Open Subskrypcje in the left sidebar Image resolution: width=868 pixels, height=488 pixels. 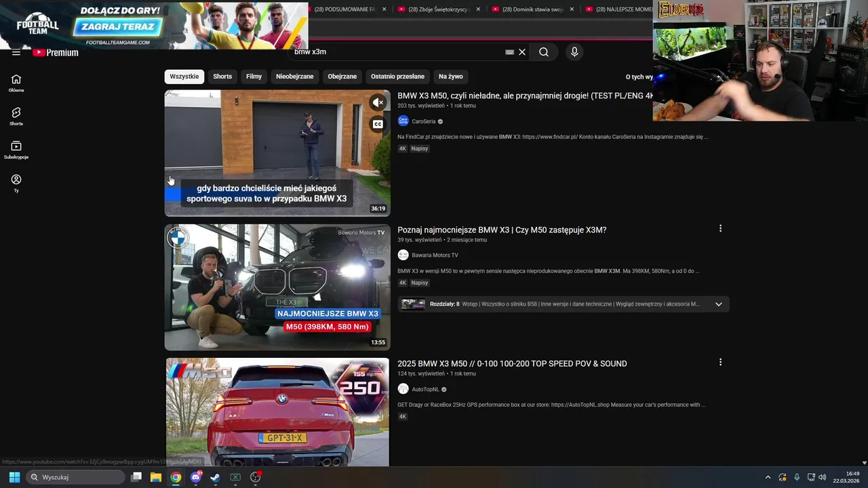coord(16,150)
